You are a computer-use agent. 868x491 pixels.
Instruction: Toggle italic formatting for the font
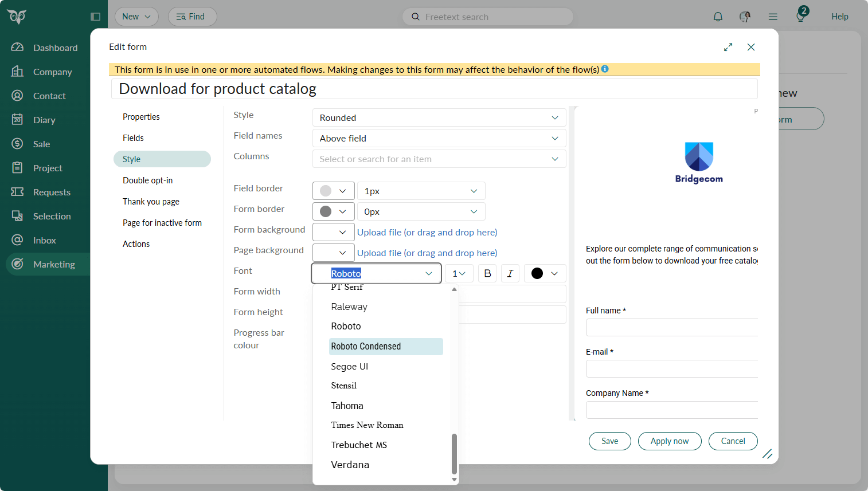coord(510,273)
